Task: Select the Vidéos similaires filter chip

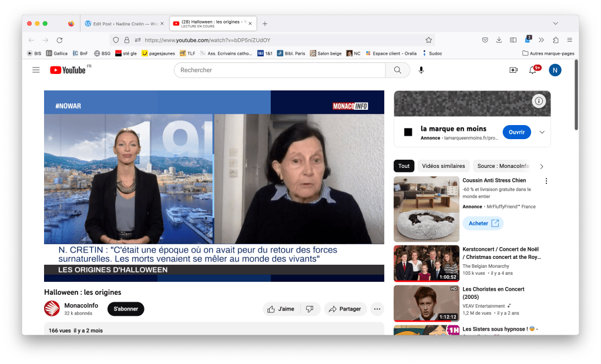Action: point(445,166)
